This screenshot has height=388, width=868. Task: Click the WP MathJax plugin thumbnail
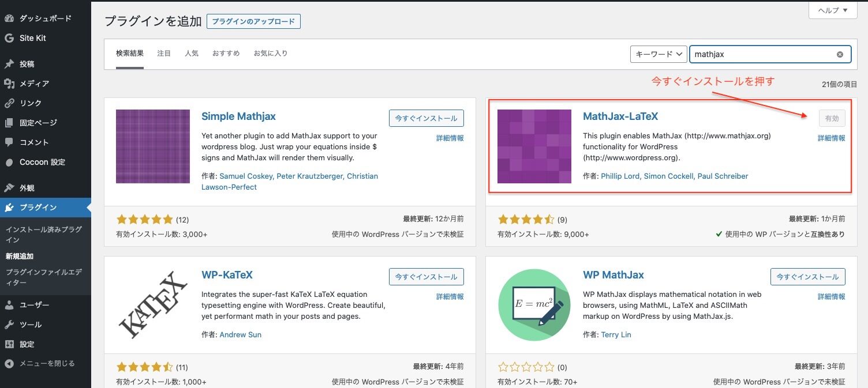[534, 305]
